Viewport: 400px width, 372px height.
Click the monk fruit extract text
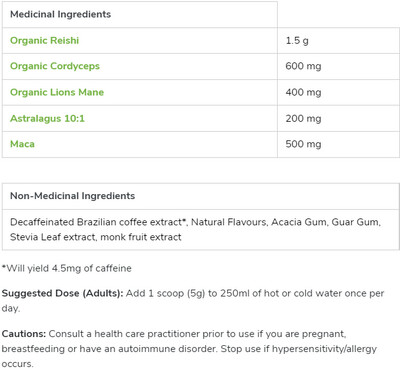coord(141,237)
